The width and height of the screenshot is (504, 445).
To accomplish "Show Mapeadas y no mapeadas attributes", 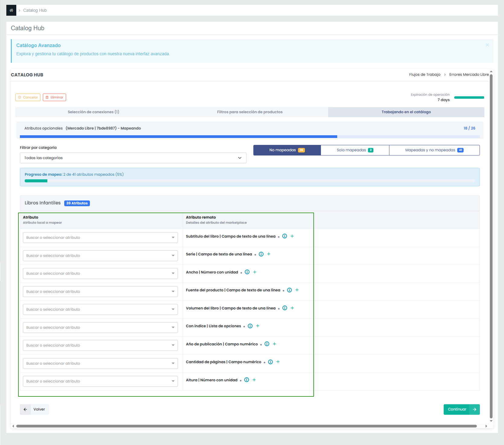I will 434,150.
